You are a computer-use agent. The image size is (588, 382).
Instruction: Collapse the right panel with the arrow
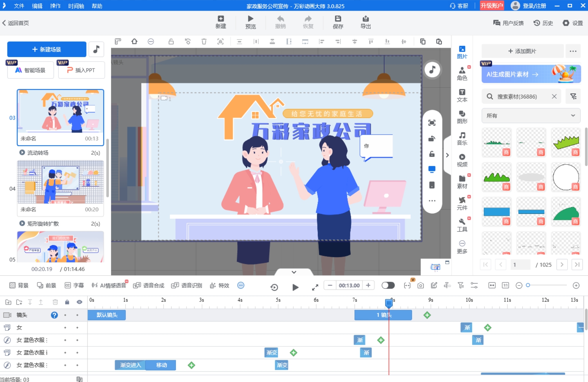(447, 155)
